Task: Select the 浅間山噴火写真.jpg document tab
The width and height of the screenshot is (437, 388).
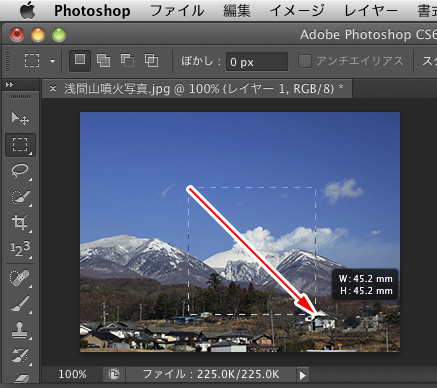Action: pos(197,89)
